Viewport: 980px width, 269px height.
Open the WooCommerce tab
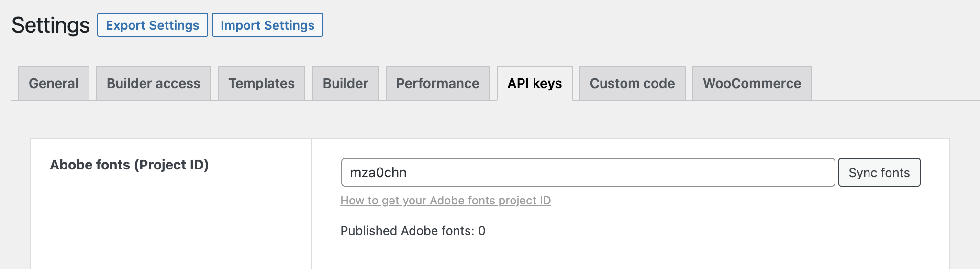752,83
